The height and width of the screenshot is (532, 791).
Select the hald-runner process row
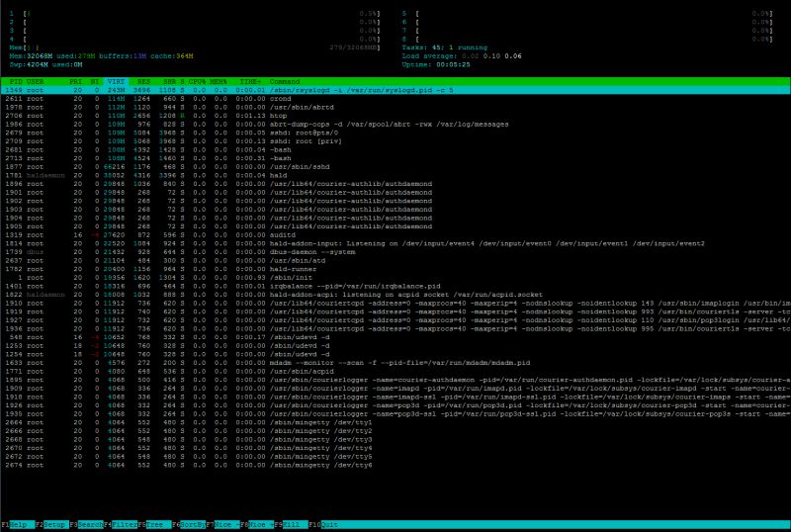pos(395,269)
